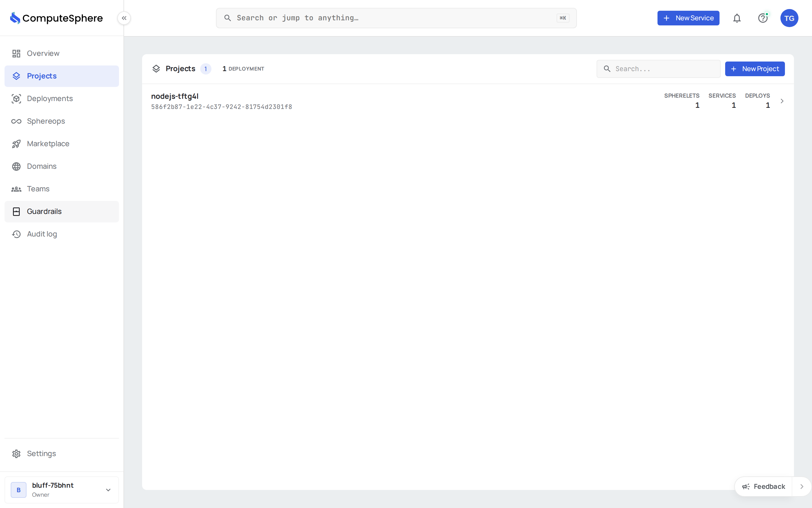The image size is (812, 508).
Task: Open the help question-mark icon
Action: coord(763,18)
